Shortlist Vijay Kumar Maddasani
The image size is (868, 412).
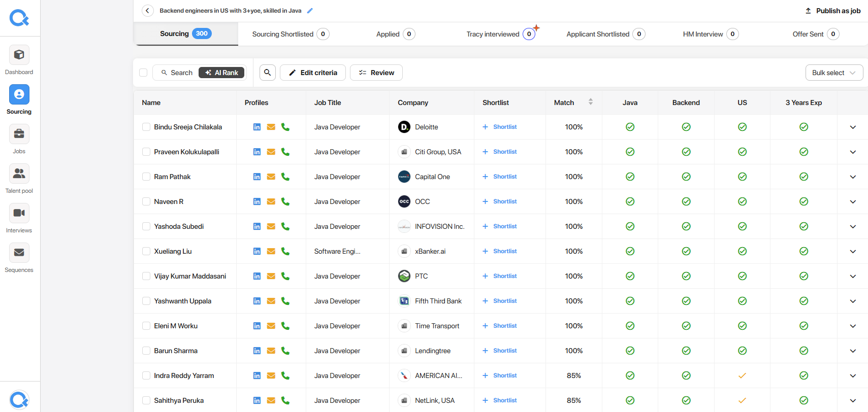click(500, 276)
